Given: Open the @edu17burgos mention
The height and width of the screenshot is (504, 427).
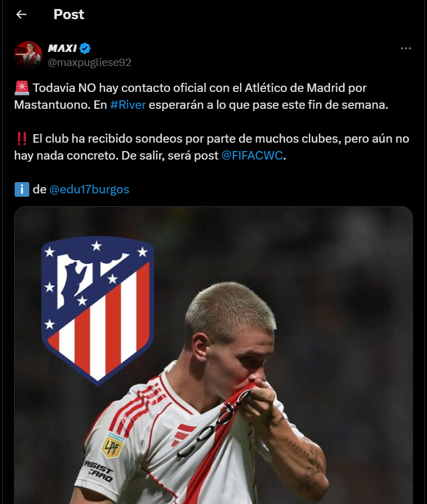Looking at the screenshot, I should pyautogui.click(x=89, y=189).
